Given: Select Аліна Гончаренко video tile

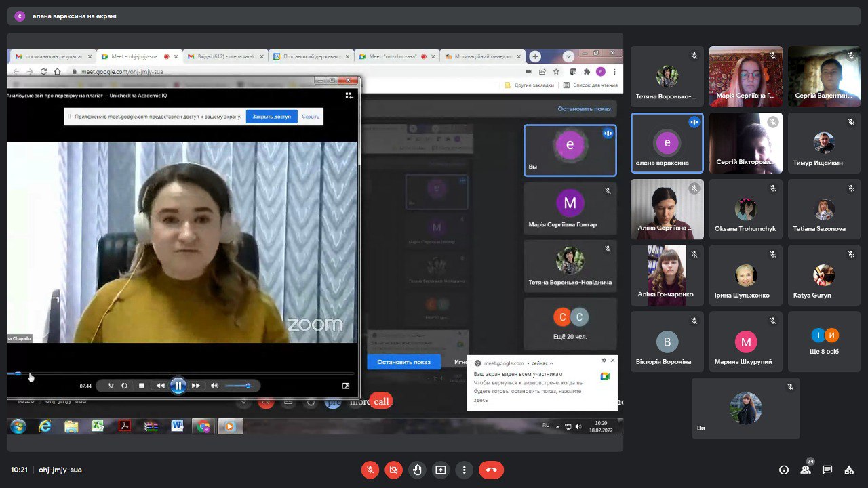Looking at the screenshot, I should point(667,276).
